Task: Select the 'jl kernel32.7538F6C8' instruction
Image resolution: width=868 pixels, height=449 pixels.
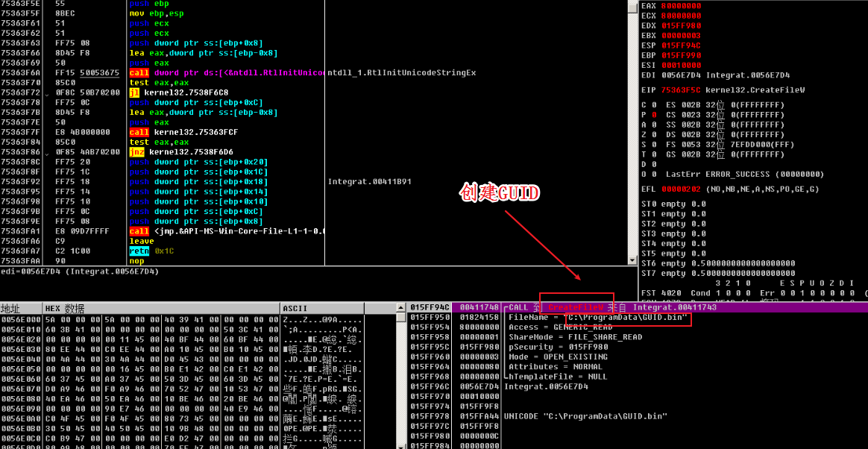Action: click(x=180, y=93)
